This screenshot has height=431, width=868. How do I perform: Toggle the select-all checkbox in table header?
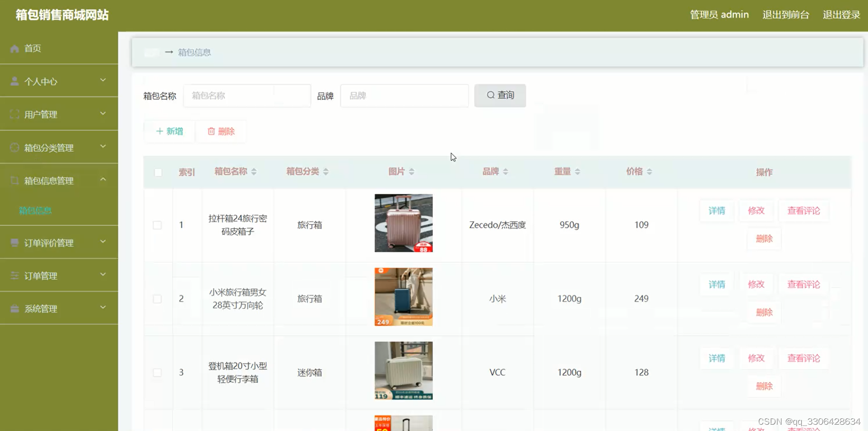pos(158,172)
